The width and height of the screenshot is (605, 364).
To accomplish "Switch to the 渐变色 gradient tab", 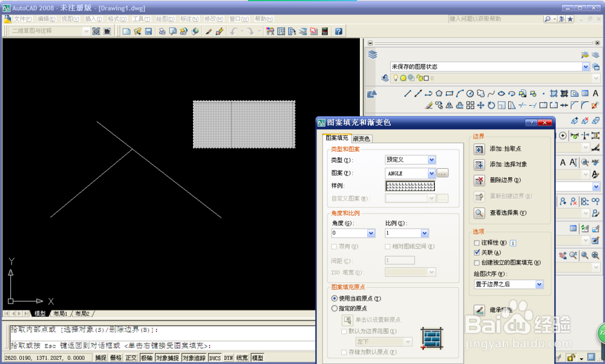I will 362,138.
